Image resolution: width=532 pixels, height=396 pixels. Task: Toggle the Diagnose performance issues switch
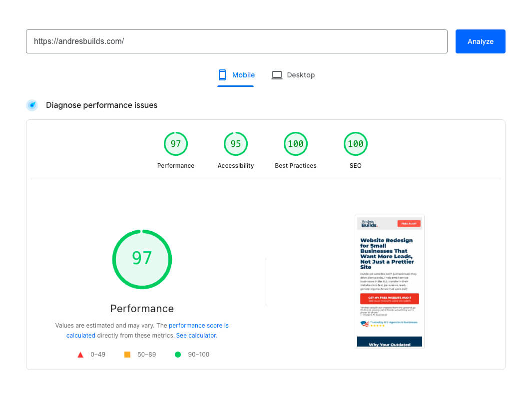32,105
